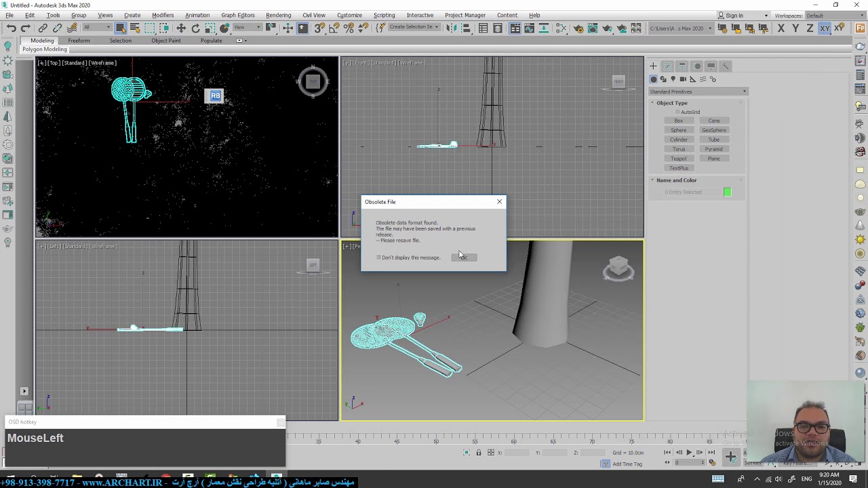This screenshot has width=868, height=488.
Task: Open the Standard Primitives dropdown
Action: [698, 91]
